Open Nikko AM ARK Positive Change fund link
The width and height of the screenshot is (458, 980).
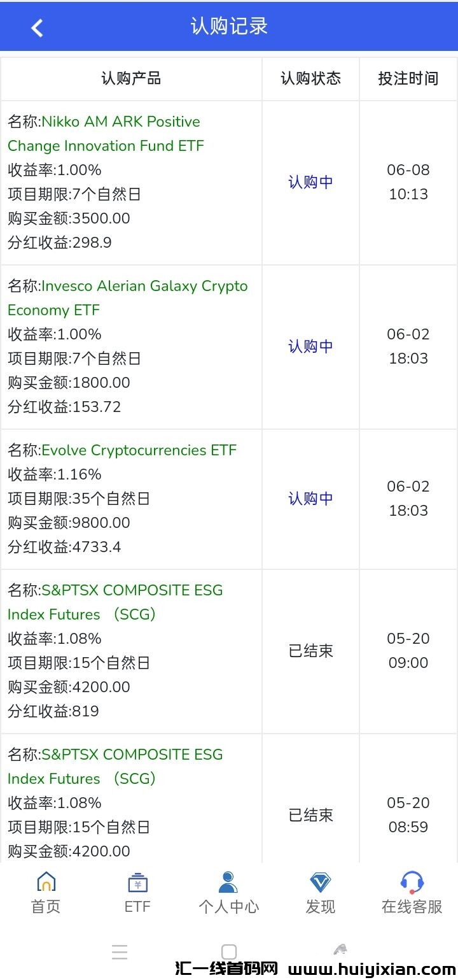tap(104, 134)
